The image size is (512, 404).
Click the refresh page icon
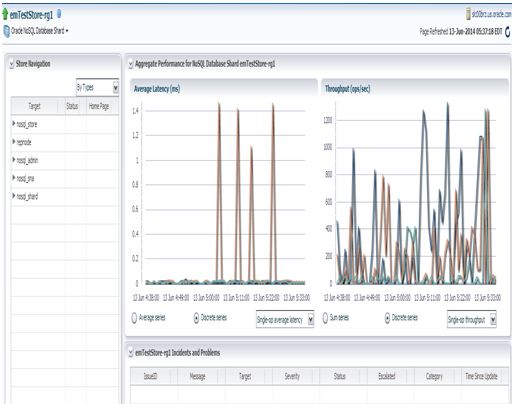tap(508, 32)
